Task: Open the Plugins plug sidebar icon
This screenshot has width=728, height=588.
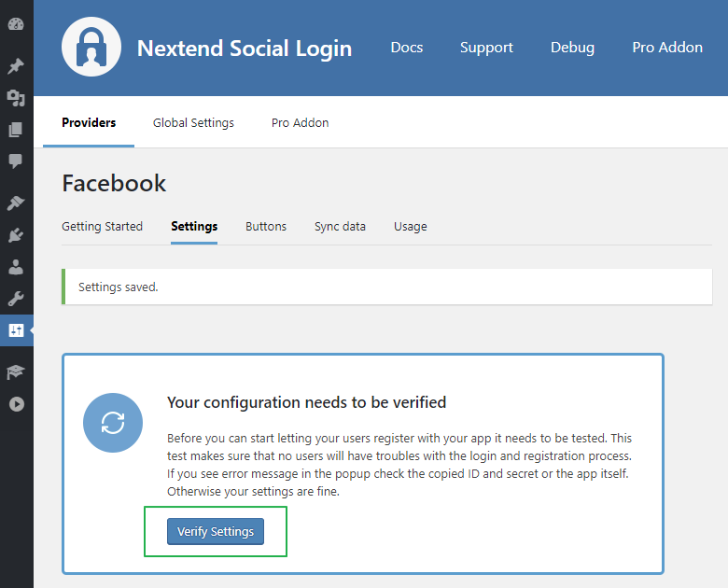Action: [16, 235]
